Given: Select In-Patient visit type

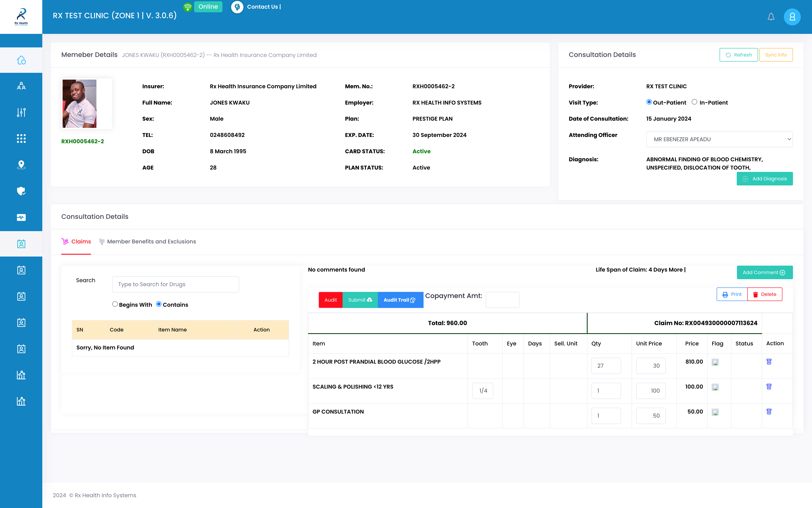Looking at the screenshot, I should click(x=694, y=102).
